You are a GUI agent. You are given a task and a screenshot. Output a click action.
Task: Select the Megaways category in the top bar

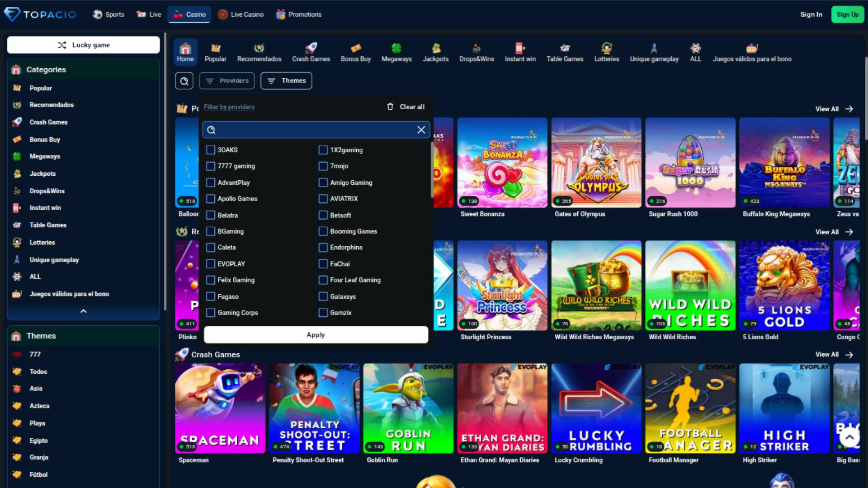[396, 48]
